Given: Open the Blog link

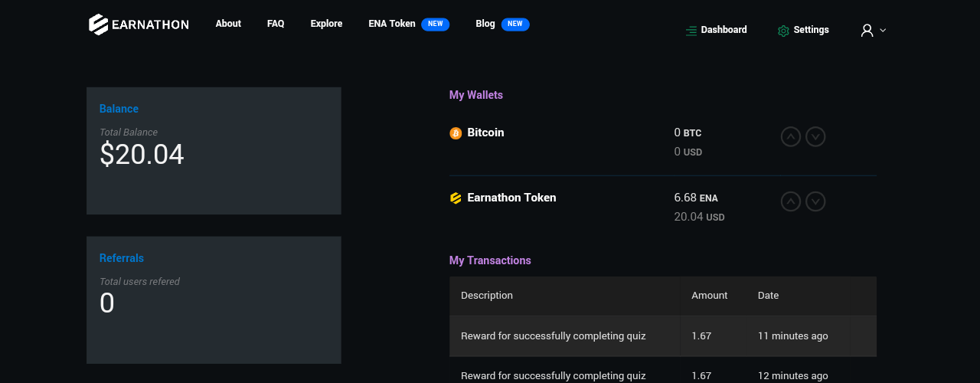Looking at the screenshot, I should click(485, 24).
